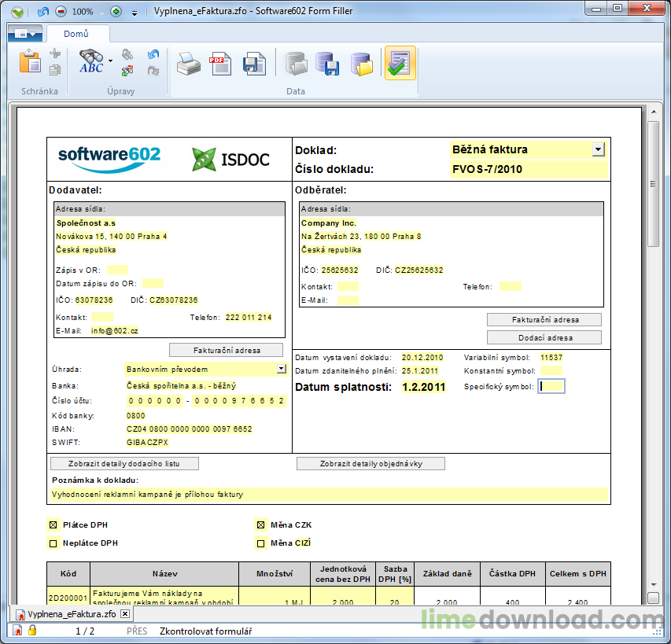Open the Doklad type dropdown
Viewport: 671px width, 644px height.
(598, 149)
